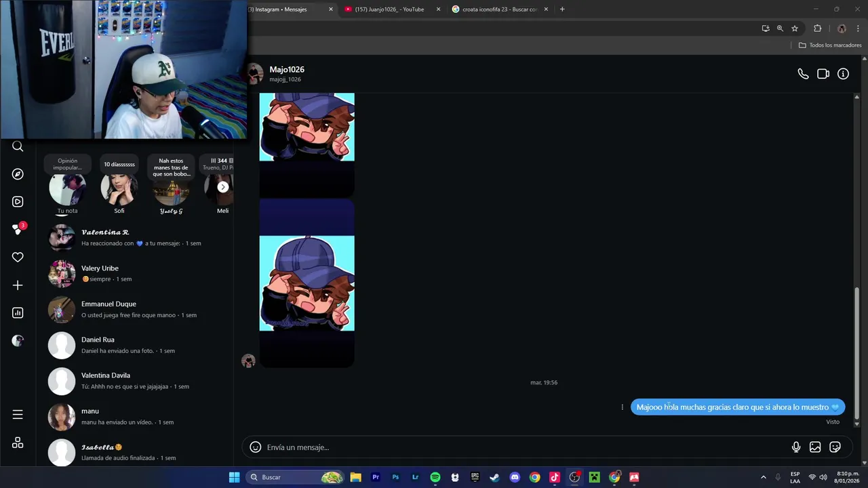Open Reels from the sidebar

18,202
